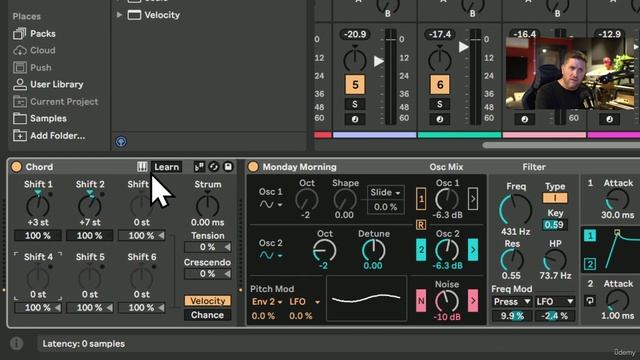Open Cloud in the Places sidebar
The width and height of the screenshot is (640, 360).
(34, 50)
